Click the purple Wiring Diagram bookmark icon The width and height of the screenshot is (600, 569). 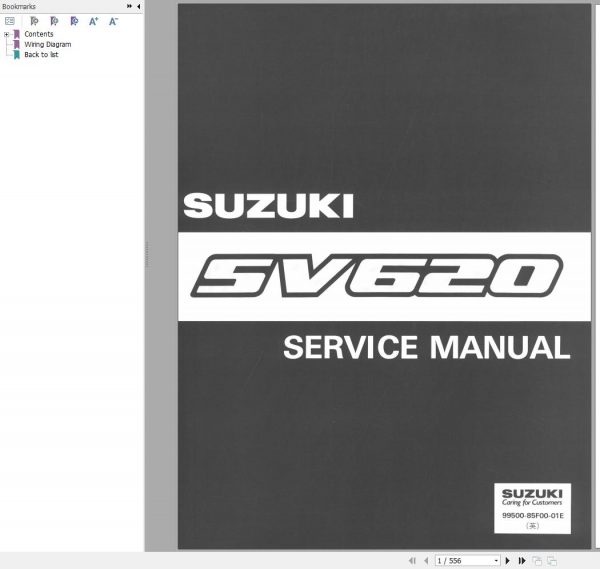pyautogui.click(x=16, y=44)
